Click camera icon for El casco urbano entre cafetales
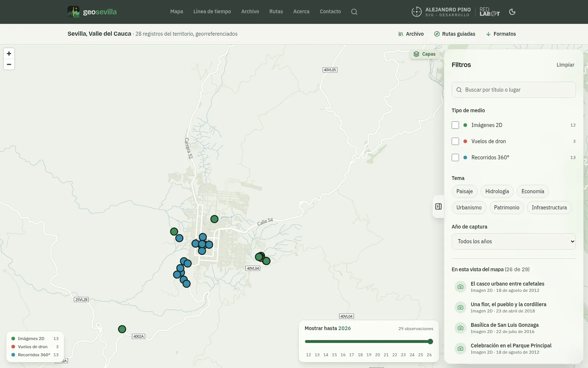The image size is (588, 368). pyautogui.click(x=460, y=287)
